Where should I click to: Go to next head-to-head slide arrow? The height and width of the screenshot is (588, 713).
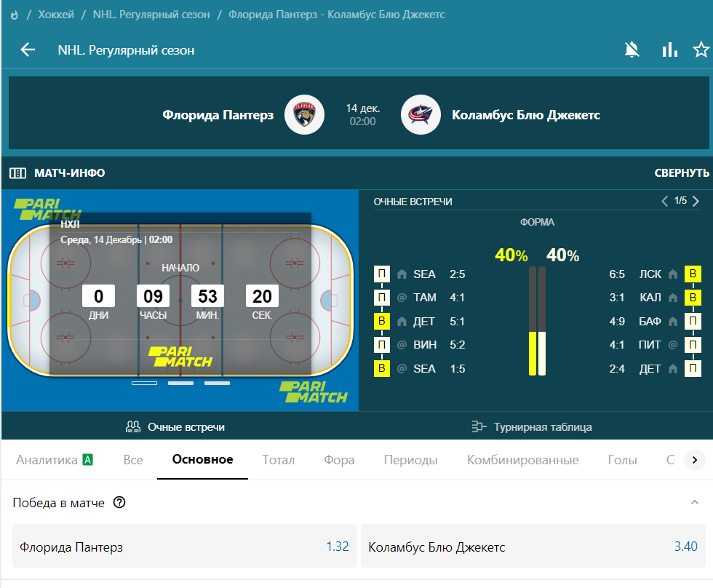tap(696, 201)
